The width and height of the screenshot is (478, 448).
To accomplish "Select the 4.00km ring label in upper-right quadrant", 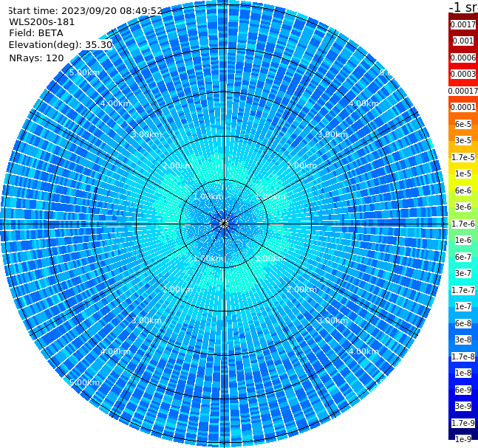I will click(363, 103).
